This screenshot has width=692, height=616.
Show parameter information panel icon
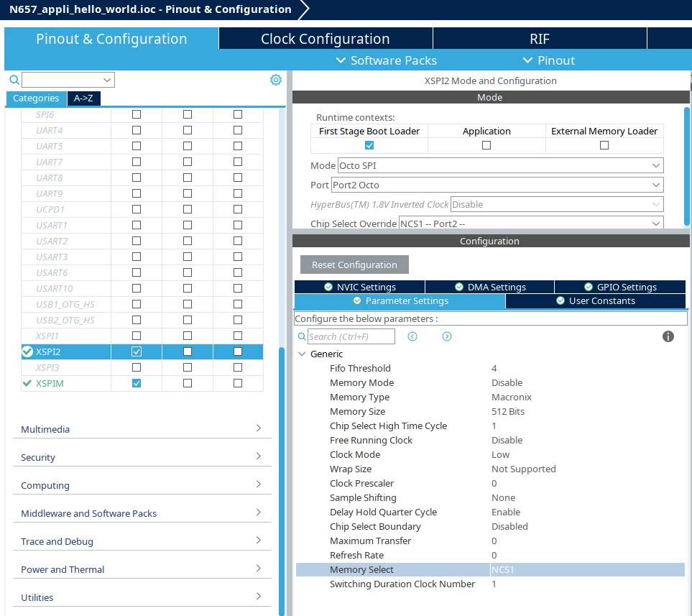point(668,336)
